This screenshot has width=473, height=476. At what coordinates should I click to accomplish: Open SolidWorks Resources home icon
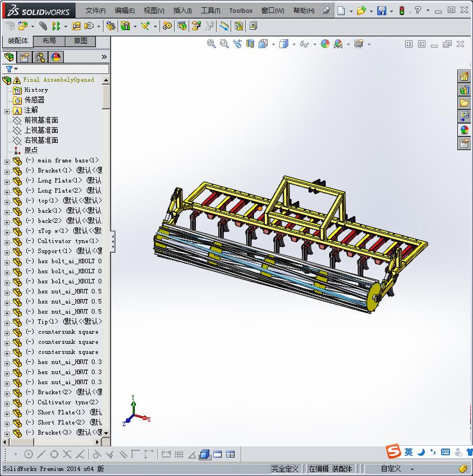click(x=464, y=77)
